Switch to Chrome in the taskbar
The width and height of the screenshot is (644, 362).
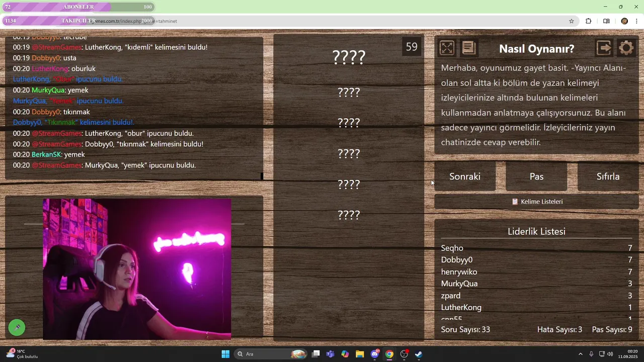[x=389, y=354]
